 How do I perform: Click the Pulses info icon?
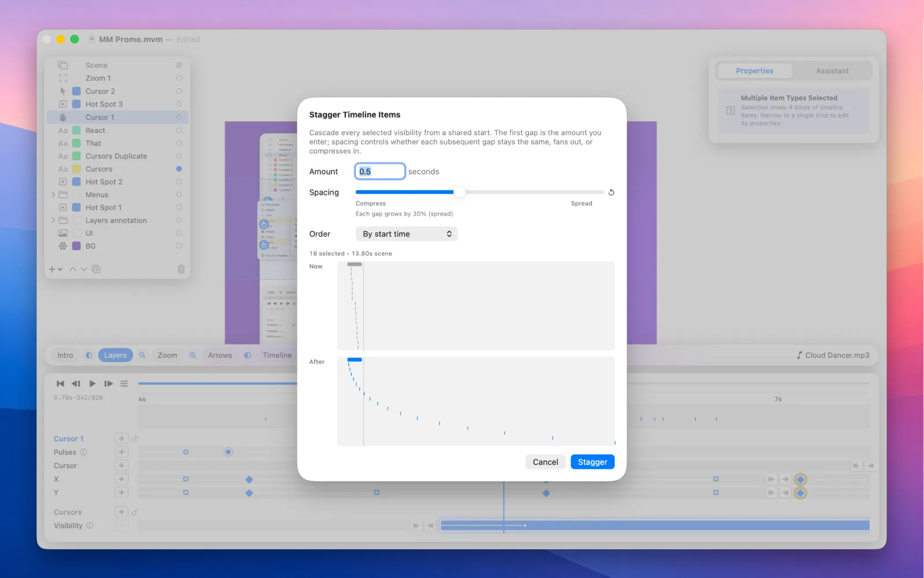(84, 452)
